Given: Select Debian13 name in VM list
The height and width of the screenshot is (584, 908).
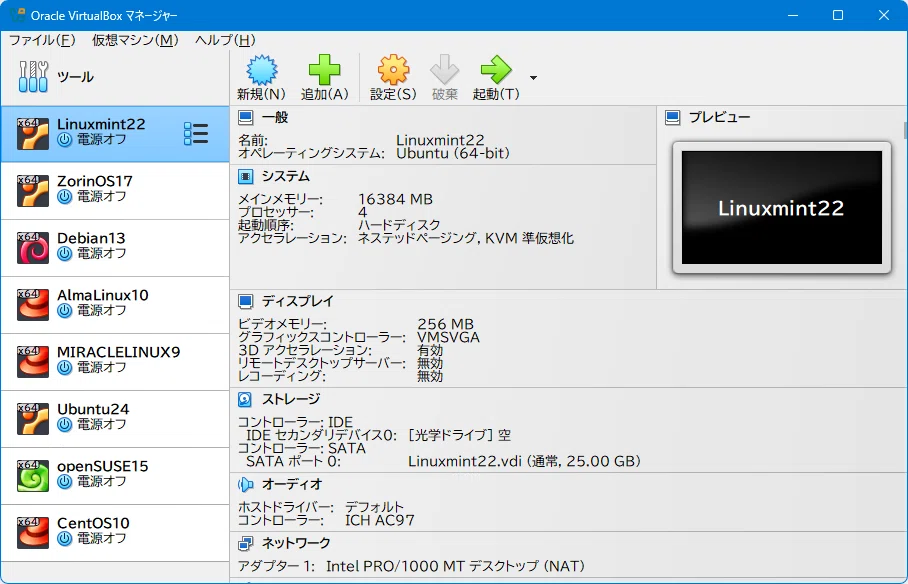Looking at the screenshot, I should coord(91,238).
